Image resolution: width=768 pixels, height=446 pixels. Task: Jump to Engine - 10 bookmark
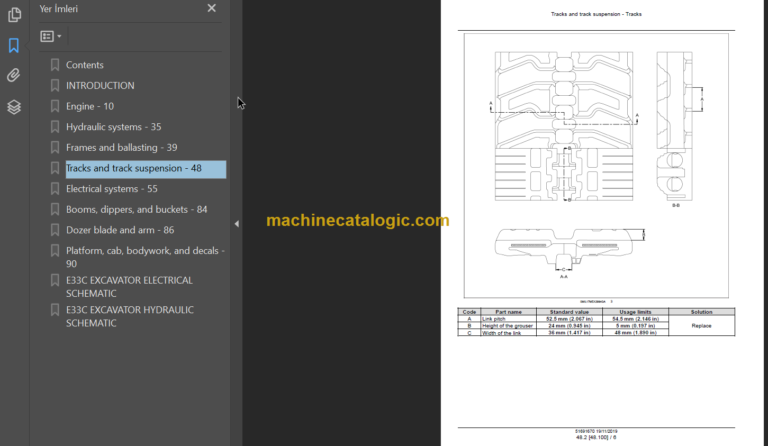(90, 106)
